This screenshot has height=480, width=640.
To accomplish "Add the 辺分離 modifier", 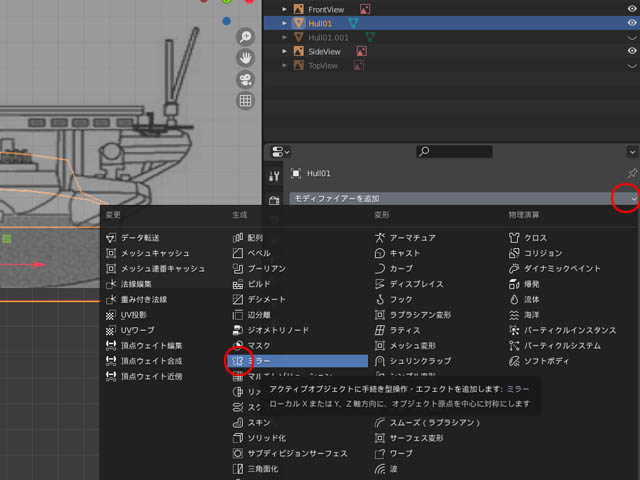I will click(251, 315).
